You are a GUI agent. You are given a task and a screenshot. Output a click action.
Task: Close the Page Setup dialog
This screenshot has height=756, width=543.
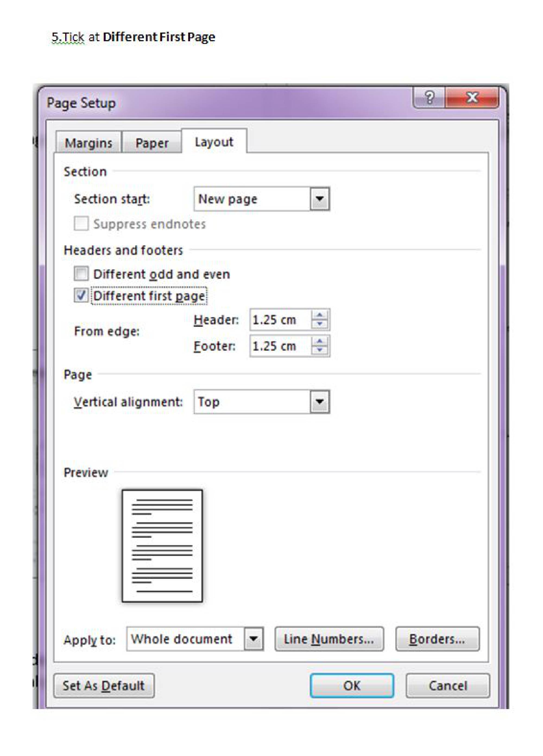click(x=472, y=98)
